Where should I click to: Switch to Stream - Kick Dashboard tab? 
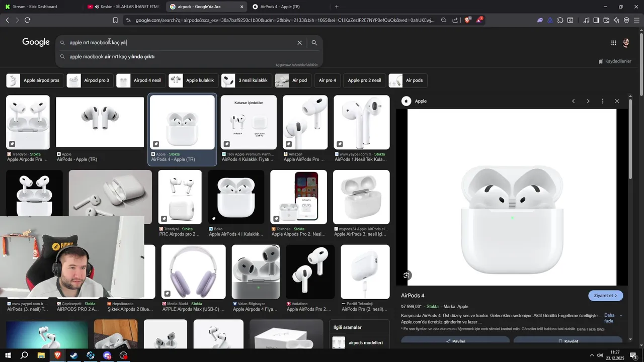(x=40, y=7)
